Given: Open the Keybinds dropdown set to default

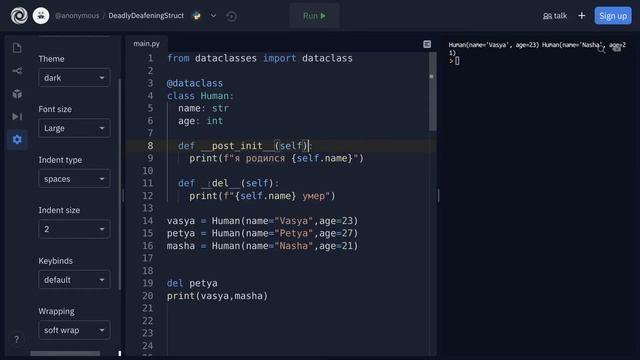Looking at the screenshot, I should point(74,280).
